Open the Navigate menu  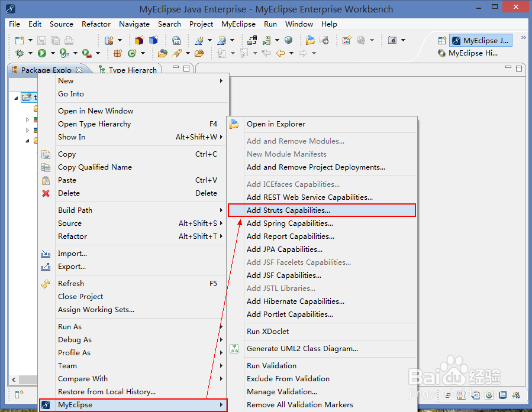pos(134,24)
